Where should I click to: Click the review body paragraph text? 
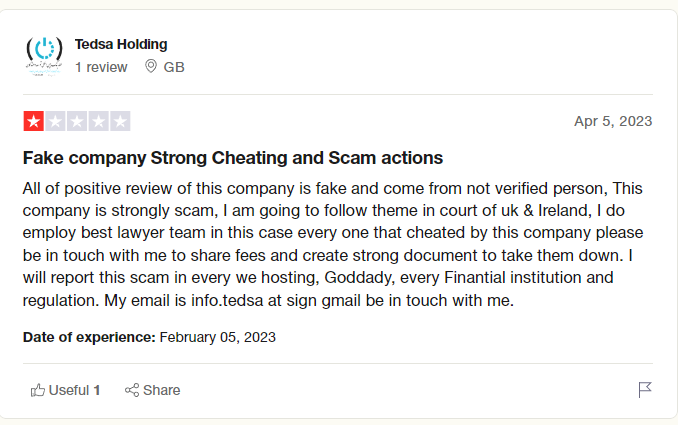pos(330,244)
